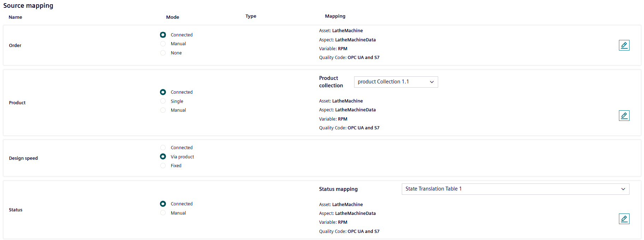This screenshot has width=644, height=240.
Task: Click Aspect LatheMachineData in Order row
Action: click(x=347, y=40)
